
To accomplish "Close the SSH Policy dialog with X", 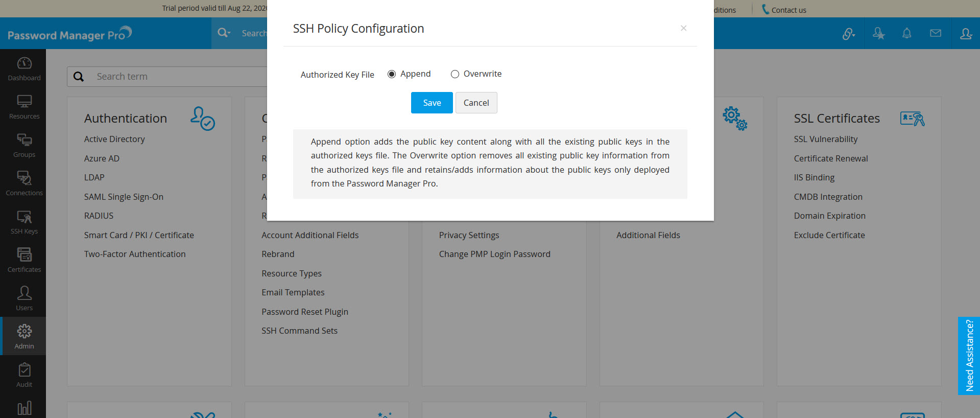I will [x=683, y=28].
